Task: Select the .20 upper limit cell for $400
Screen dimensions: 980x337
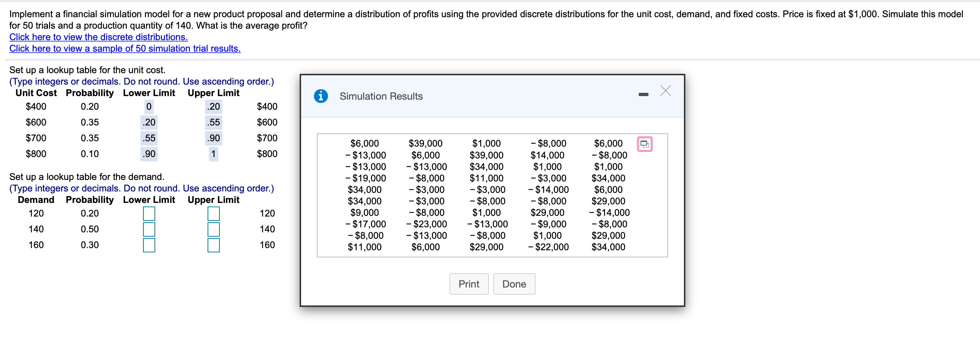Action: (213, 106)
